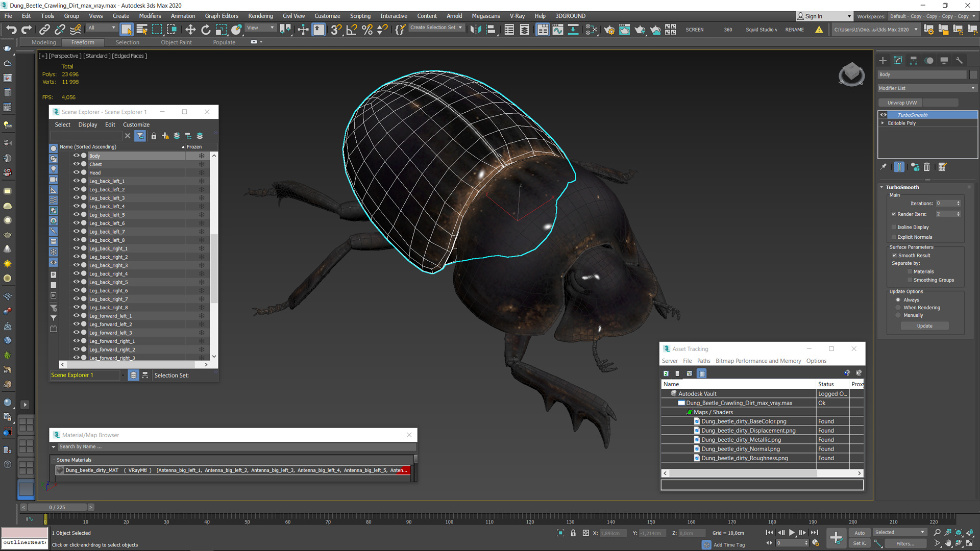Expand the Editable Poly stack entry
The image size is (980, 551).
[x=883, y=123]
